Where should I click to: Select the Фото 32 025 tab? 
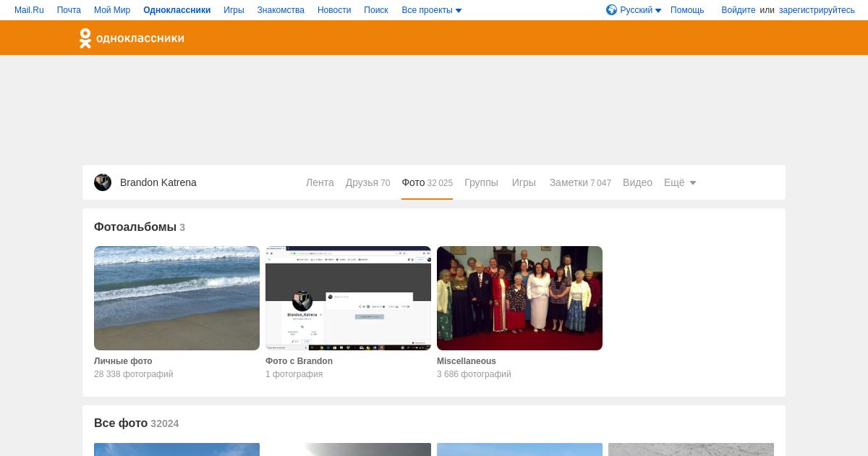(x=427, y=182)
